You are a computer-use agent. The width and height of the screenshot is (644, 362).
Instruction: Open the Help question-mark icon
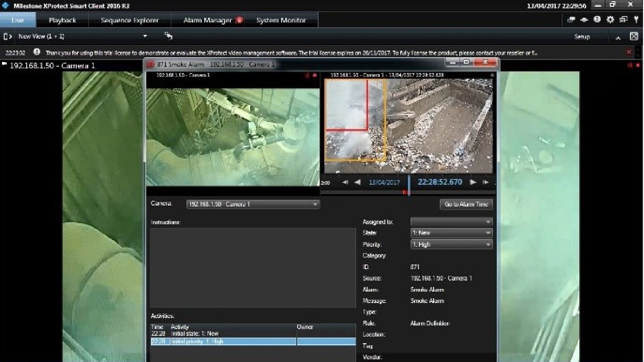coord(597,19)
